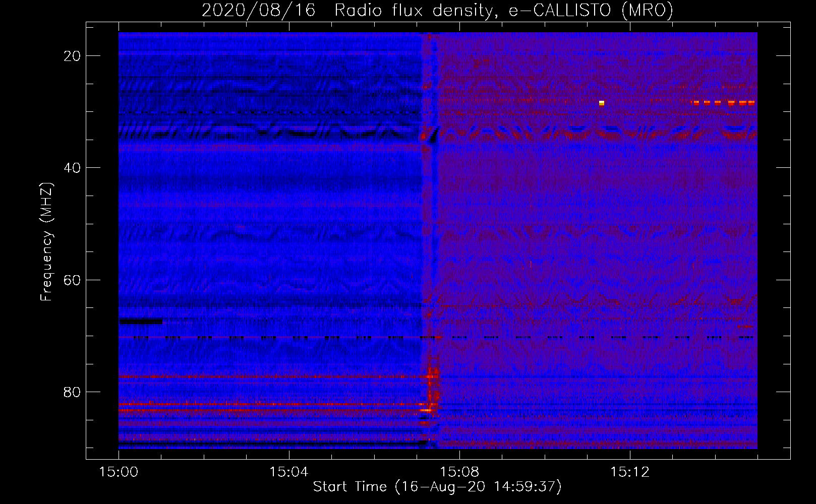Click the short black bar near 67 MHz
This screenshot has width=816, height=504.
141,321
